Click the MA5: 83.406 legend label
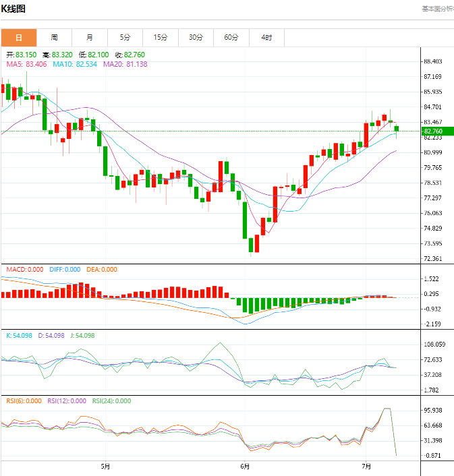The image size is (454, 476). click(27, 64)
